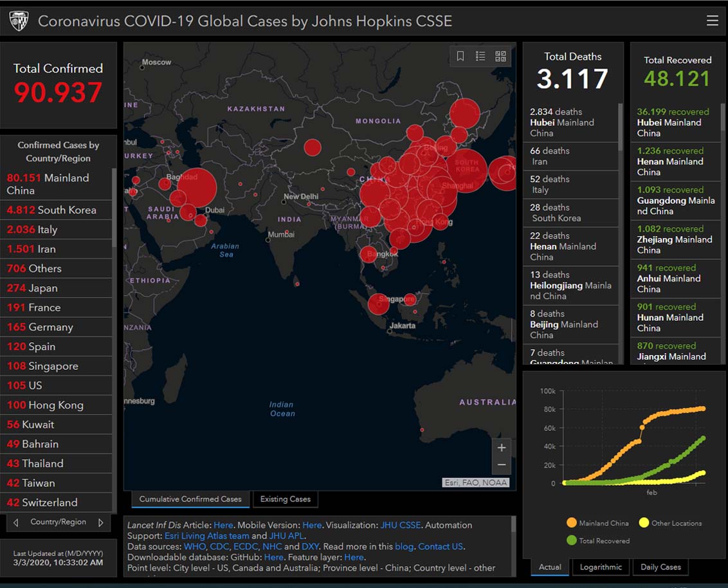Screen dimensions: 728x588
Task: Toggle the Total Recovered legend series
Action: 597,540
